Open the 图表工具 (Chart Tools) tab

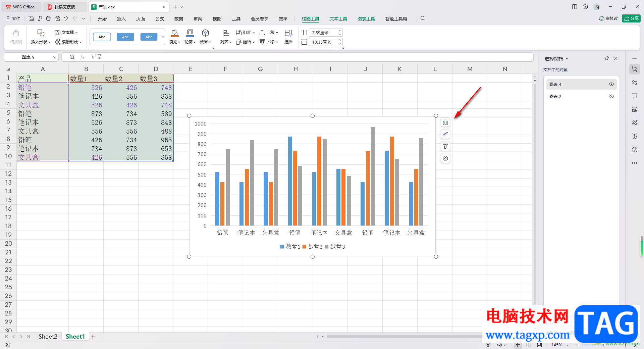[366, 19]
